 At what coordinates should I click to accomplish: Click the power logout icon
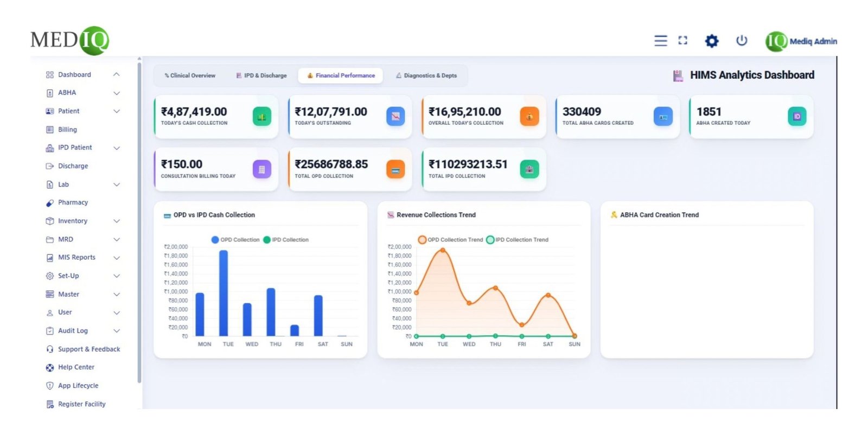click(x=742, y=40)
